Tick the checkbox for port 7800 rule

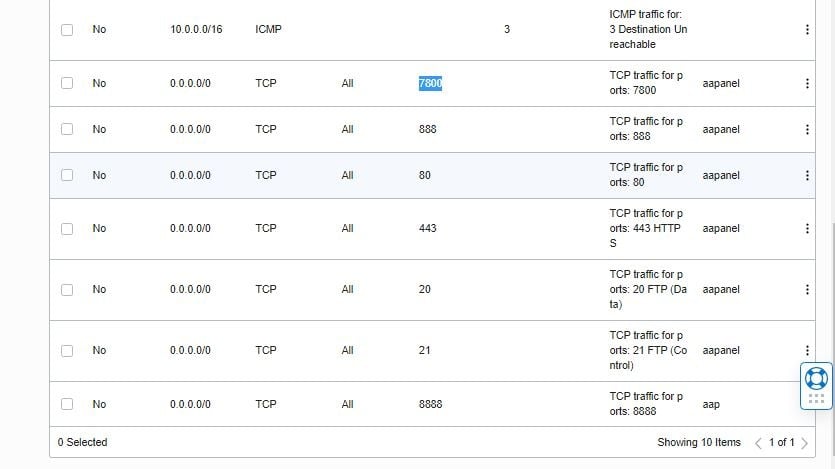click(x=67, y=84)
